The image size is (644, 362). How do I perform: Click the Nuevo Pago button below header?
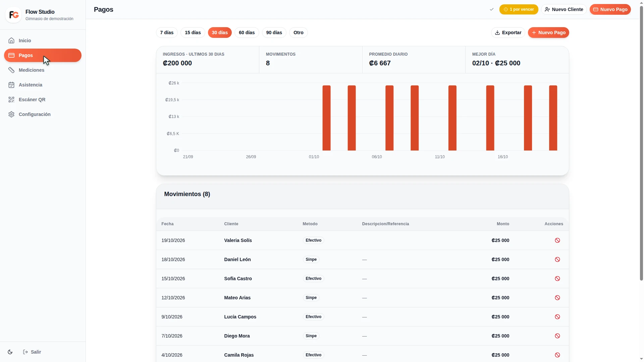tap(548, 33)
